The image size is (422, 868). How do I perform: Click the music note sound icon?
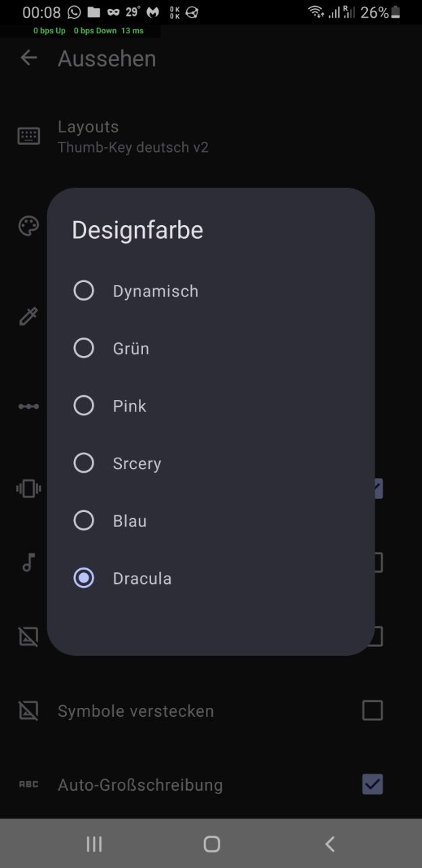[28, 562]
